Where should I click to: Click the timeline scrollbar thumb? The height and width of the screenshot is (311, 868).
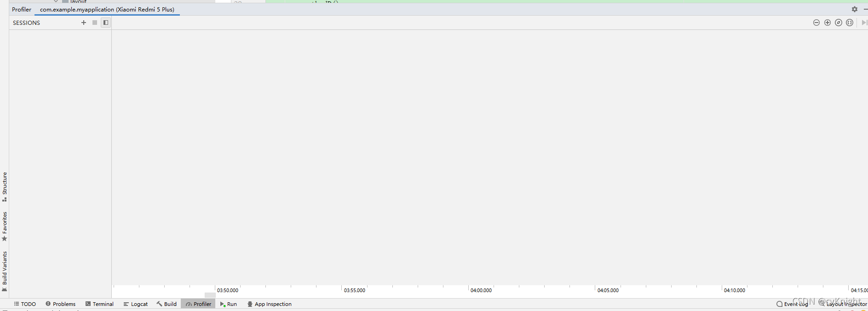[210, 295]
